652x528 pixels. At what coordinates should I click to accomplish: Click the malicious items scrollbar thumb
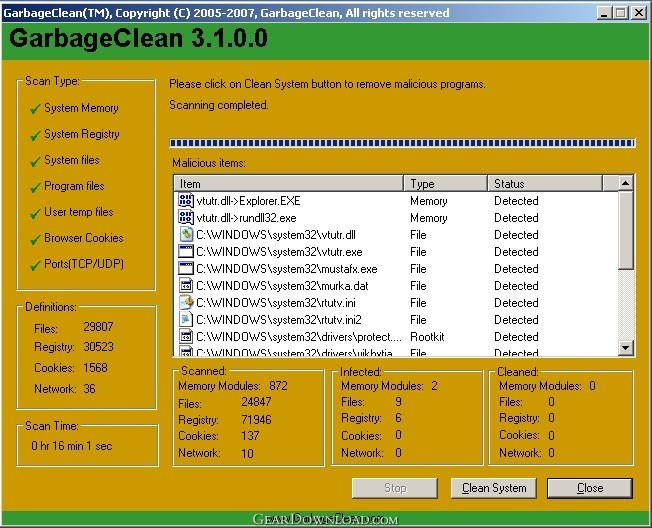[625, 230]
